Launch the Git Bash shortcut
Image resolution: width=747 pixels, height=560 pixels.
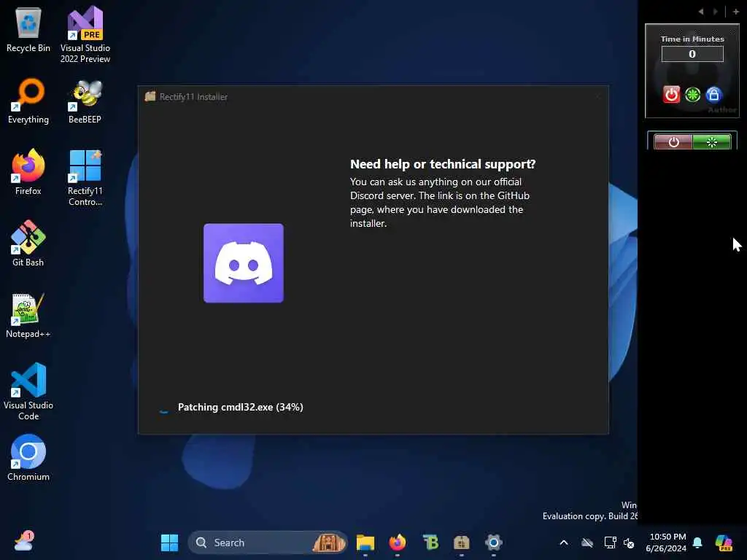pyautogui.click(x=28, y=244)
